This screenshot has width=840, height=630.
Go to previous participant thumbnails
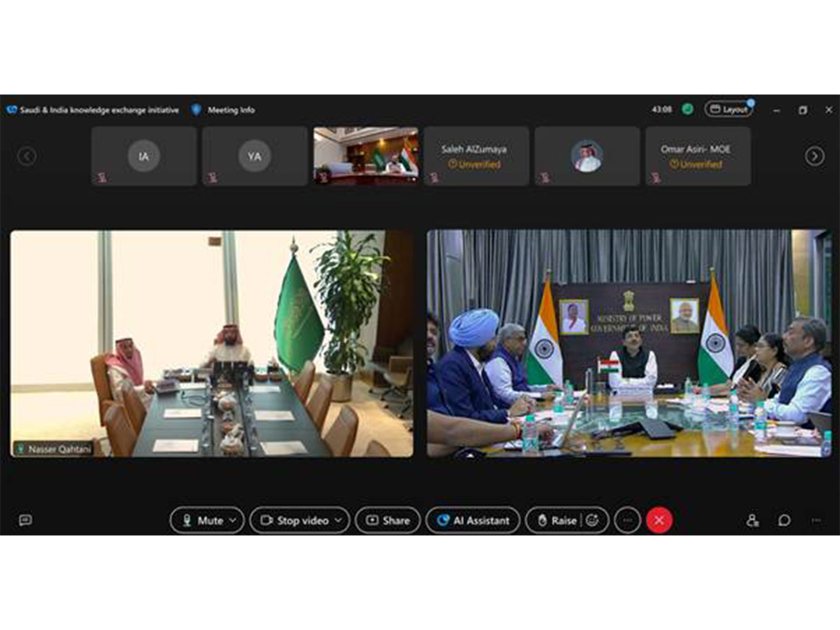(x=27, y=156)
